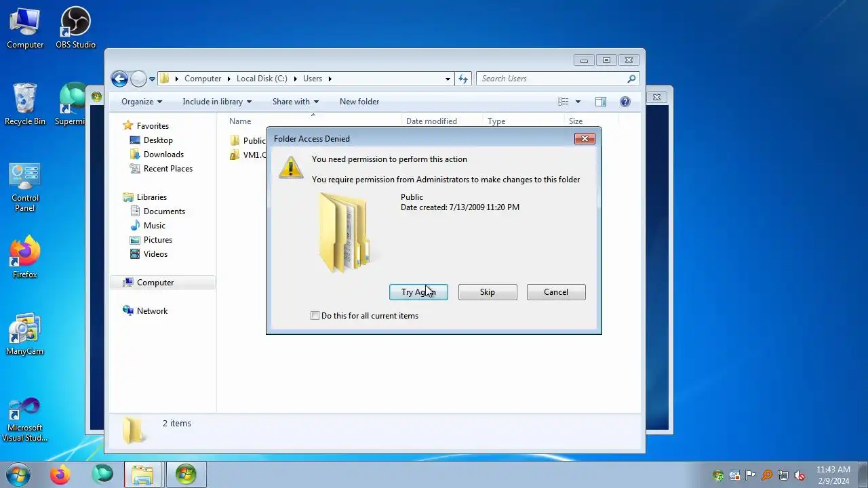Select Local Disk (C:) in breadcrumb

[262, 79]
